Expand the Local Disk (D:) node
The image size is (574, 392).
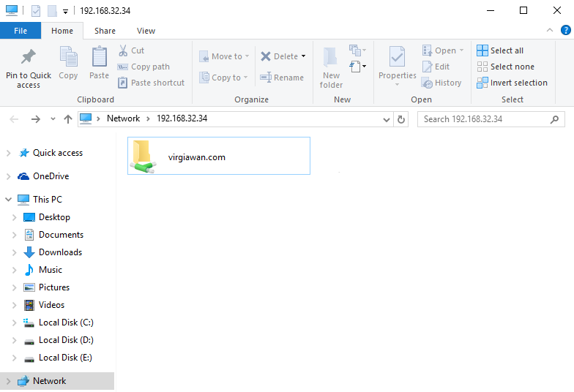tap(15, 340)
